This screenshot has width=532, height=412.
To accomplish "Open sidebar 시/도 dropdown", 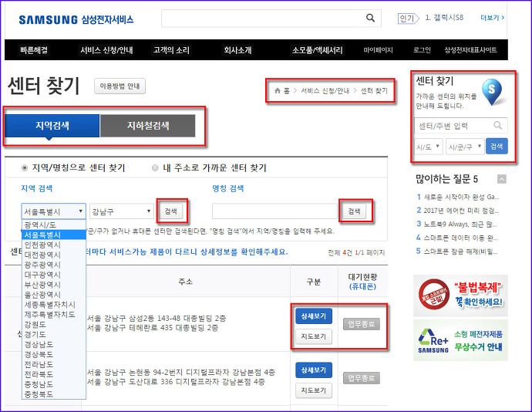I will pos(428,147).
